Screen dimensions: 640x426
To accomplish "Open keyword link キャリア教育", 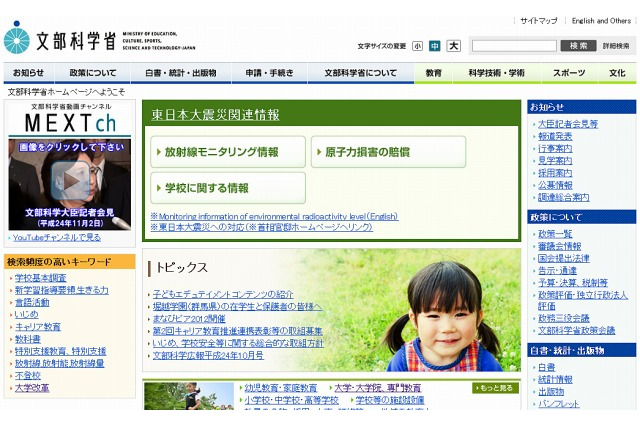I will 38,327.
